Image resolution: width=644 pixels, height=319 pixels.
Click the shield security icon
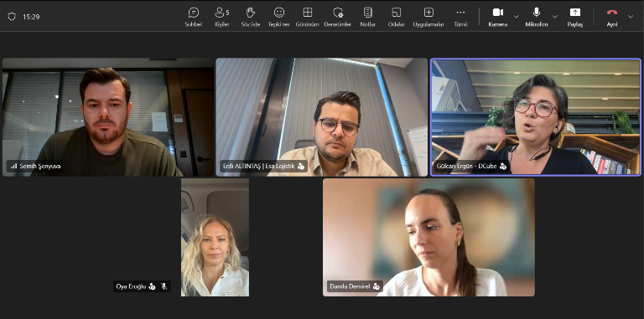[12, 17]
